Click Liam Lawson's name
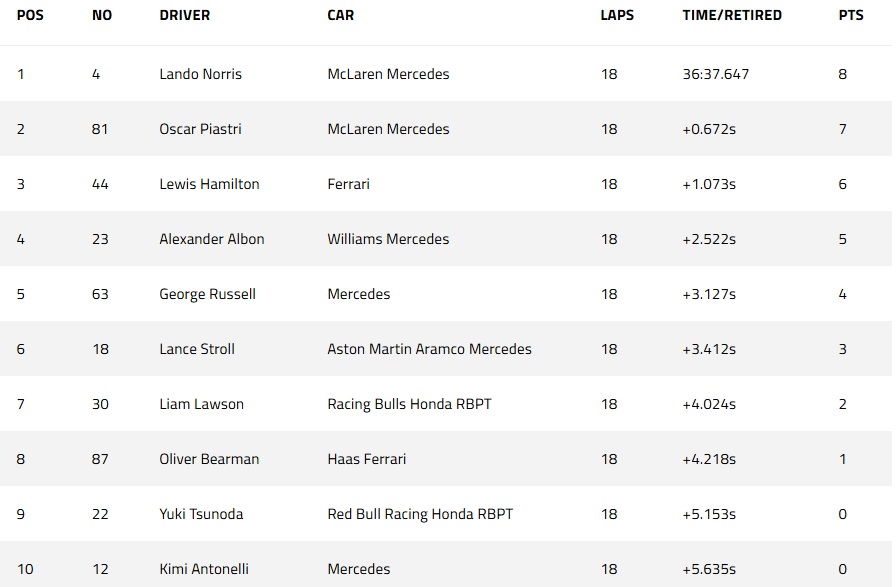 202,404
